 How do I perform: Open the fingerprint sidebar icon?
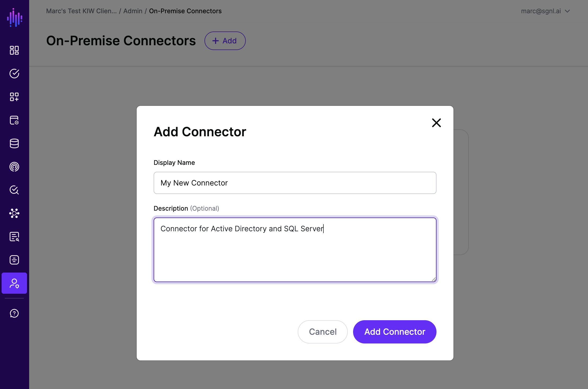click(x=14, y=167)
